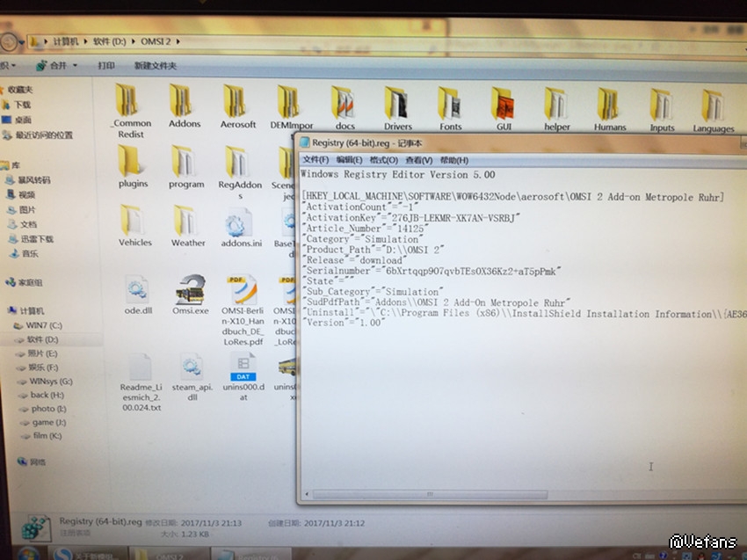747x560 pixels.
Task: Select WIN7 (C:) drive in navigation pane
Action: pos(40,325)
